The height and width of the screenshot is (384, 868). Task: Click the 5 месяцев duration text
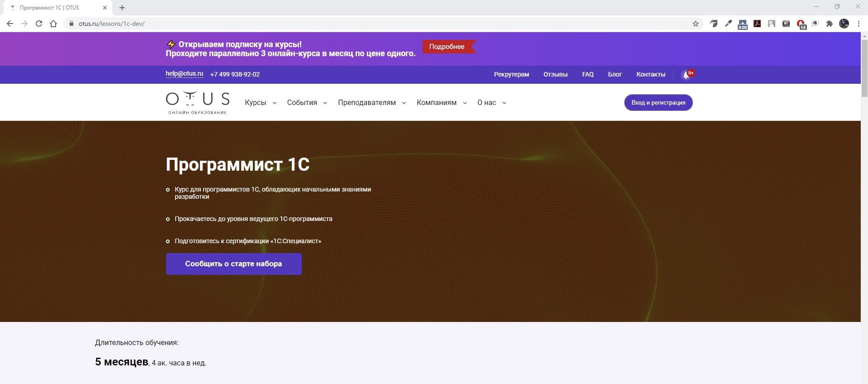(122, 362)
